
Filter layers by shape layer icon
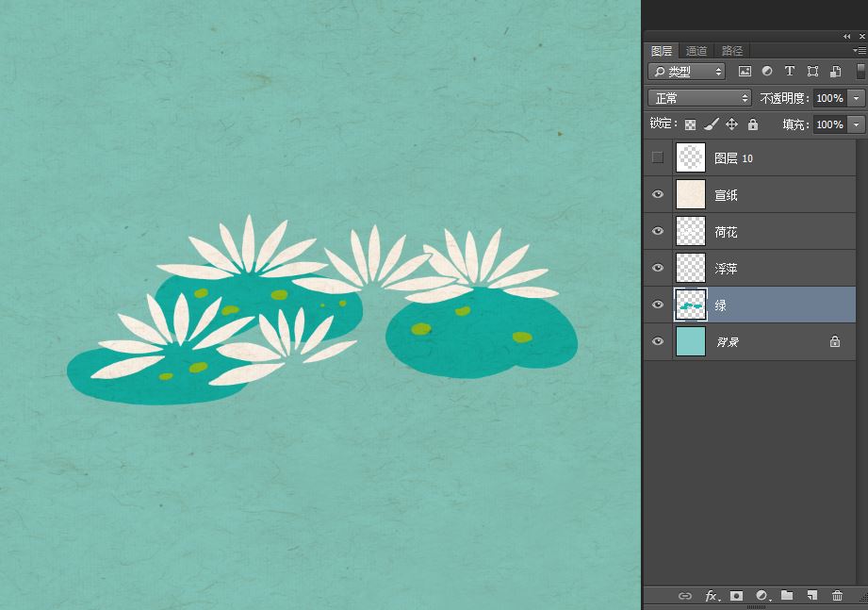[812, 71]
